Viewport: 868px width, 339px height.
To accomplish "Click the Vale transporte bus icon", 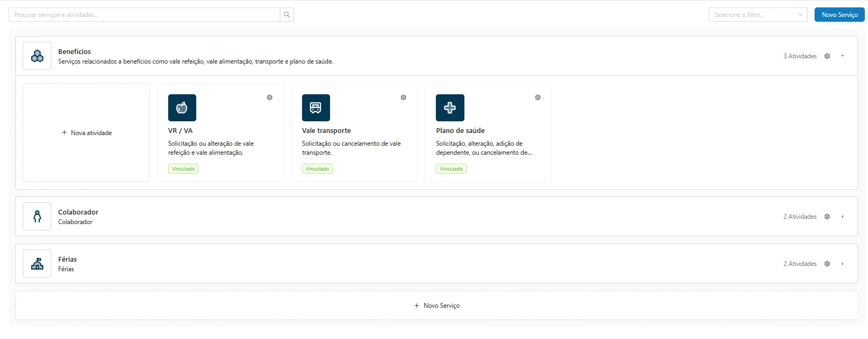I will coord(316,108).
